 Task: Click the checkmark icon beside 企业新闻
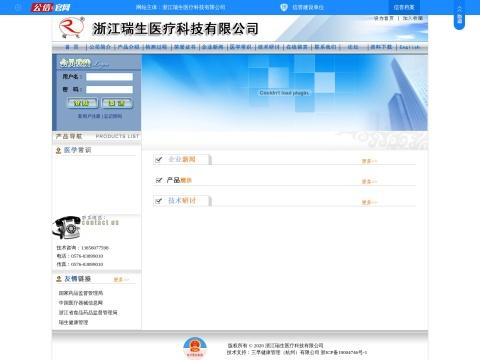[x=159, y=159]
